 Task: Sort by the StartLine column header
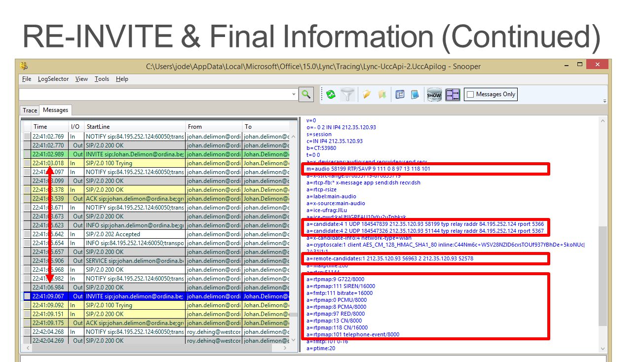coord(134,127)
